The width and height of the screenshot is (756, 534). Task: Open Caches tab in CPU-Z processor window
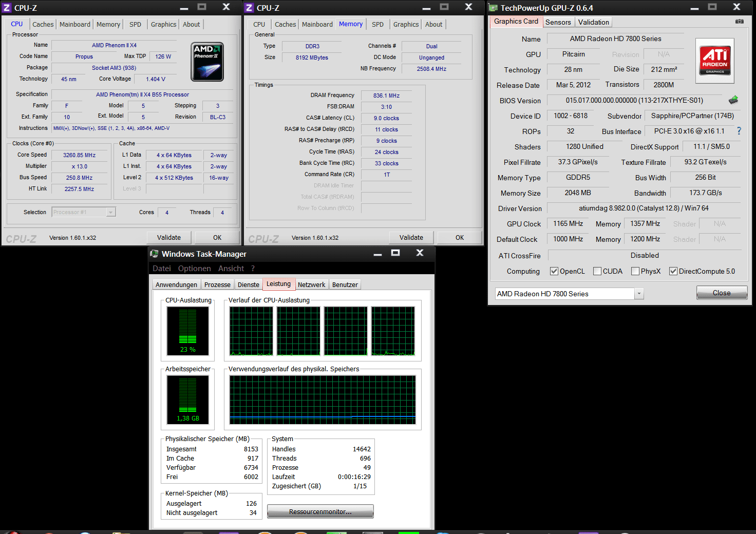coord(43,24)
